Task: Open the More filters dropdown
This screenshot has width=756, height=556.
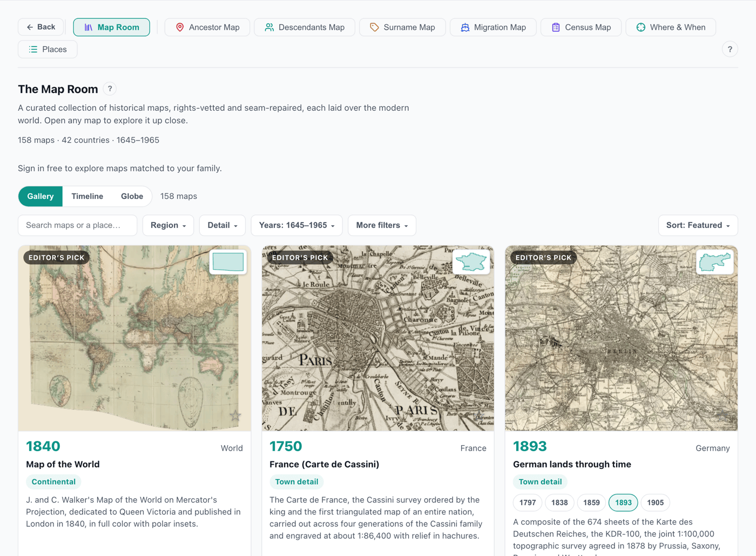Action: [x=382, y=225]
